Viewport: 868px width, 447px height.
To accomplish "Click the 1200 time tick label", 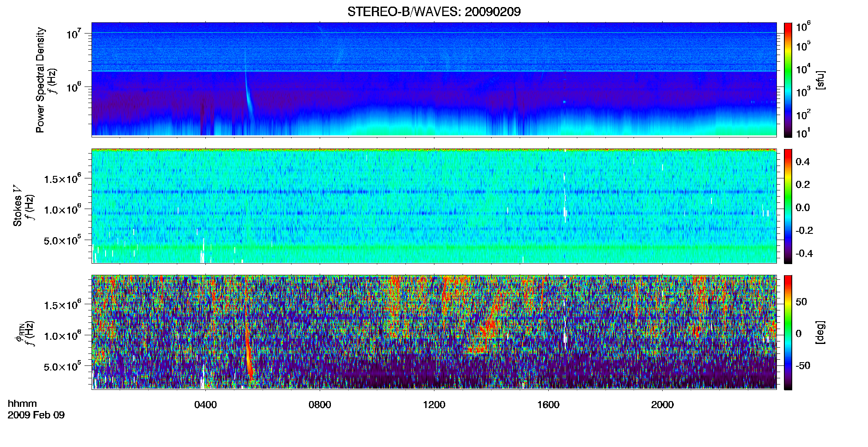I will (x=434, y=405).
